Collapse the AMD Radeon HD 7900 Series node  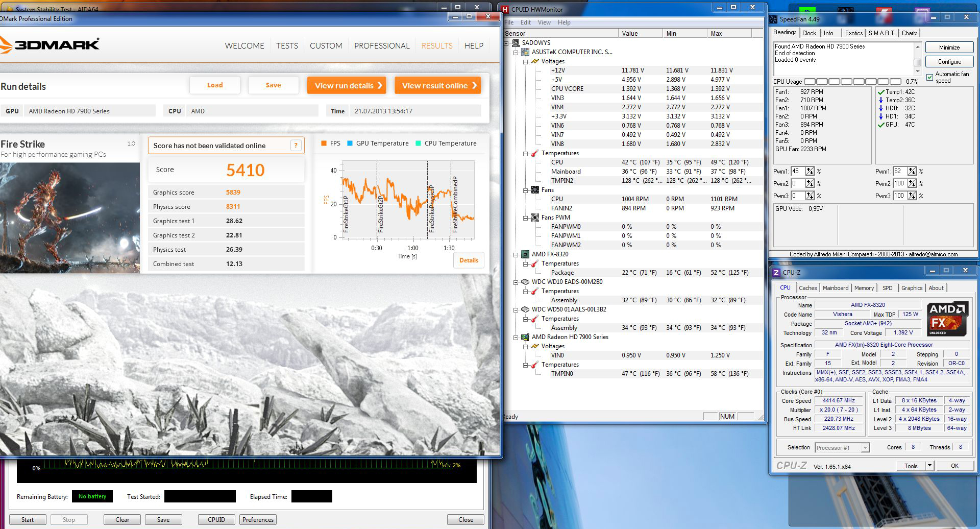click(516, 337)
